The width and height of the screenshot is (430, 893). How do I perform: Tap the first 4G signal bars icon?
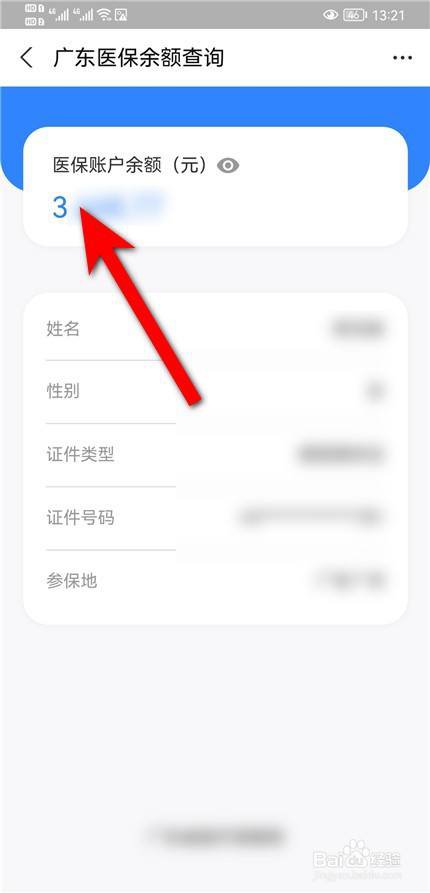58,15
